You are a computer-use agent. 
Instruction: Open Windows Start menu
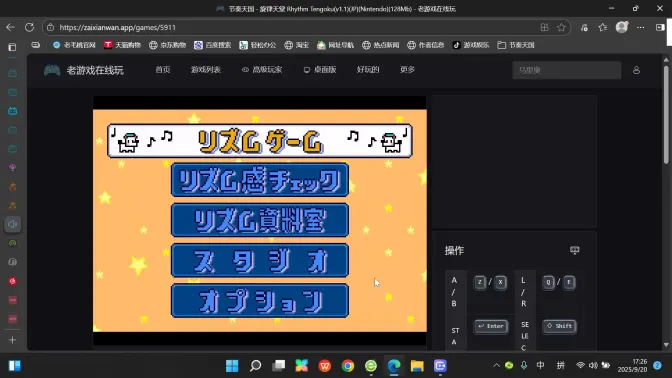[232, 366]
